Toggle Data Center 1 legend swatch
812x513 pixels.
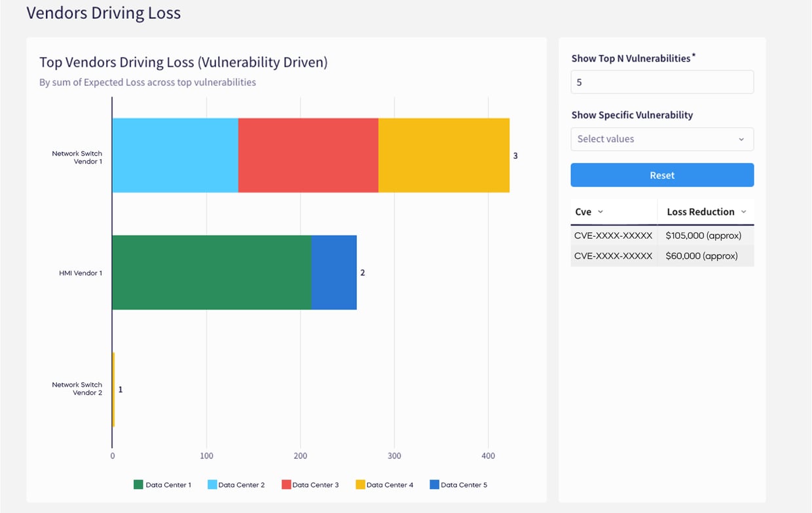click(x=138, y=485)
